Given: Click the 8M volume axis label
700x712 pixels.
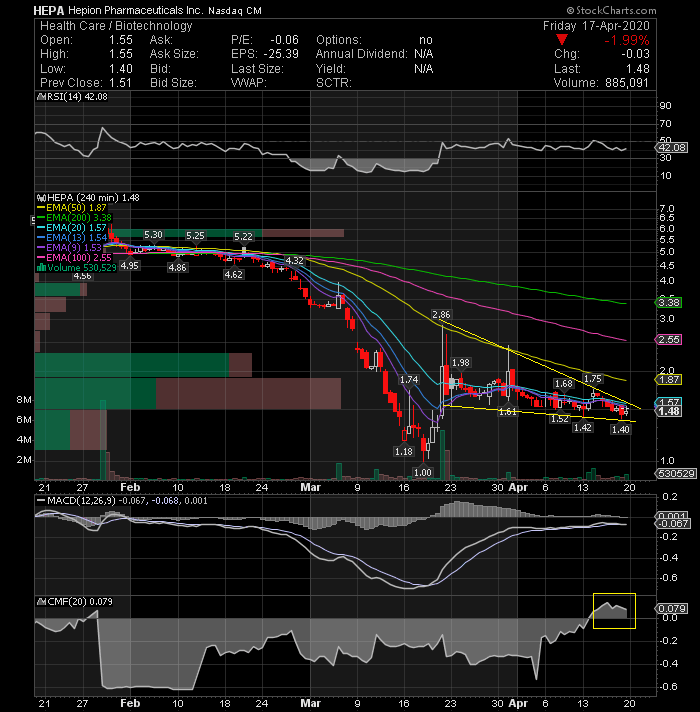Looking at the screenshot, I should click(x=24, y=400).
